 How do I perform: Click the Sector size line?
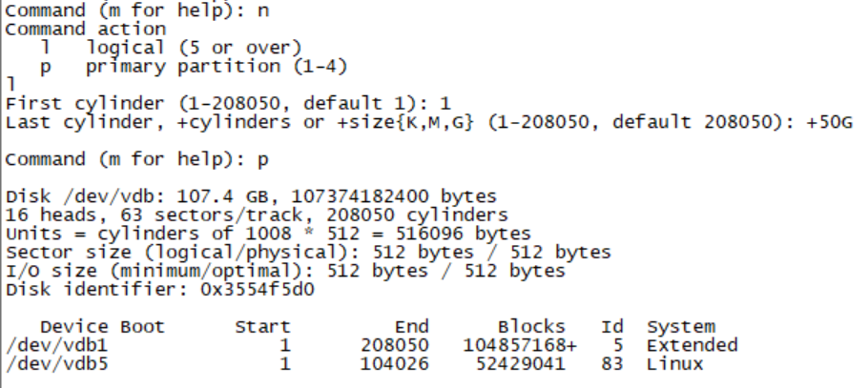coord(308,253)
